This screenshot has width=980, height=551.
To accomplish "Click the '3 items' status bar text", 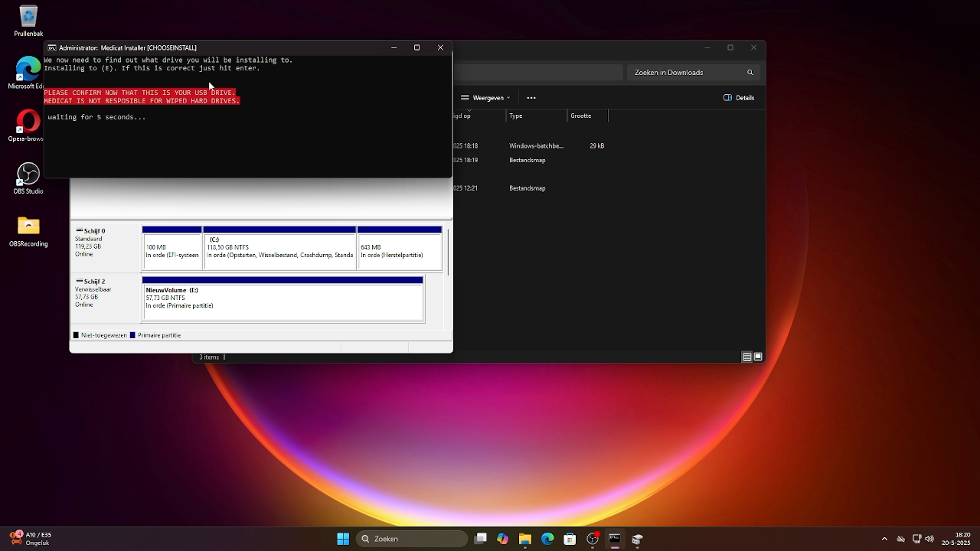I will click(209, 357).
